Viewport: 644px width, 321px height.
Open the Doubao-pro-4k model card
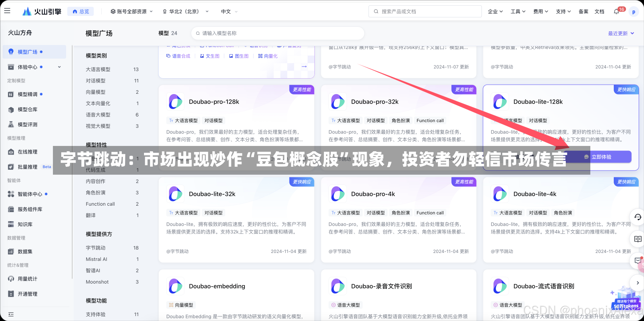pyautogui.click(x=399, y=220)
